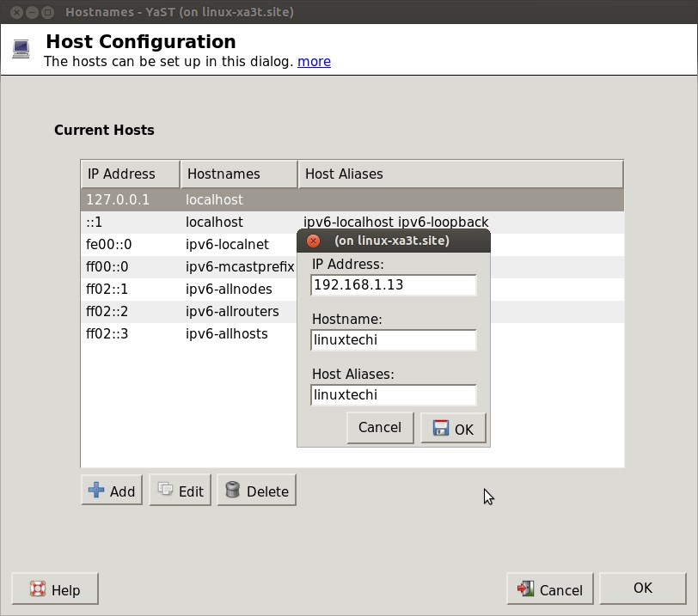Open the Help button
The width and height of the screenshot is (698, 616).
[x=55, y=589]
